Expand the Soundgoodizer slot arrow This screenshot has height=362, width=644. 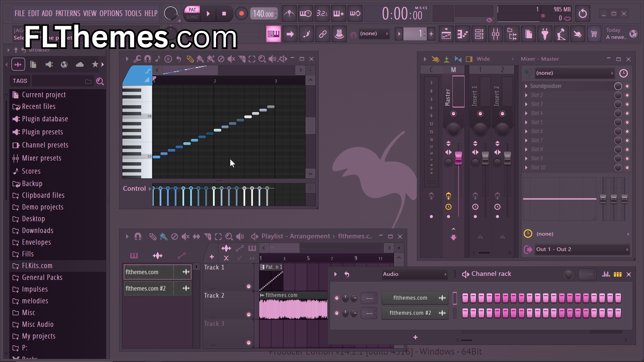(x=526, y=86)
